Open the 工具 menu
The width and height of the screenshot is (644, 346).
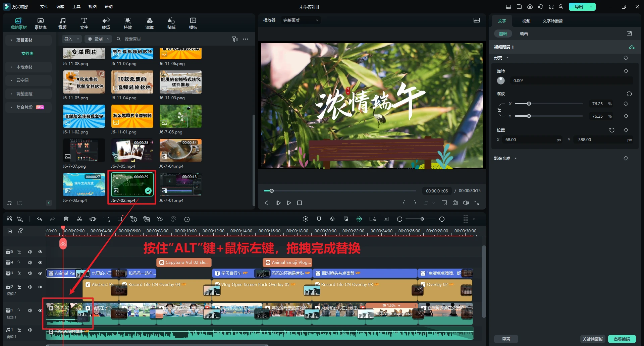point(76,7)
